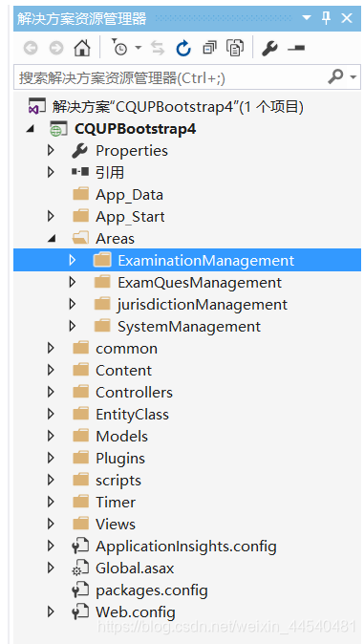
Task: Expand the Plugins folder
Action: click(x=51, y=458)
